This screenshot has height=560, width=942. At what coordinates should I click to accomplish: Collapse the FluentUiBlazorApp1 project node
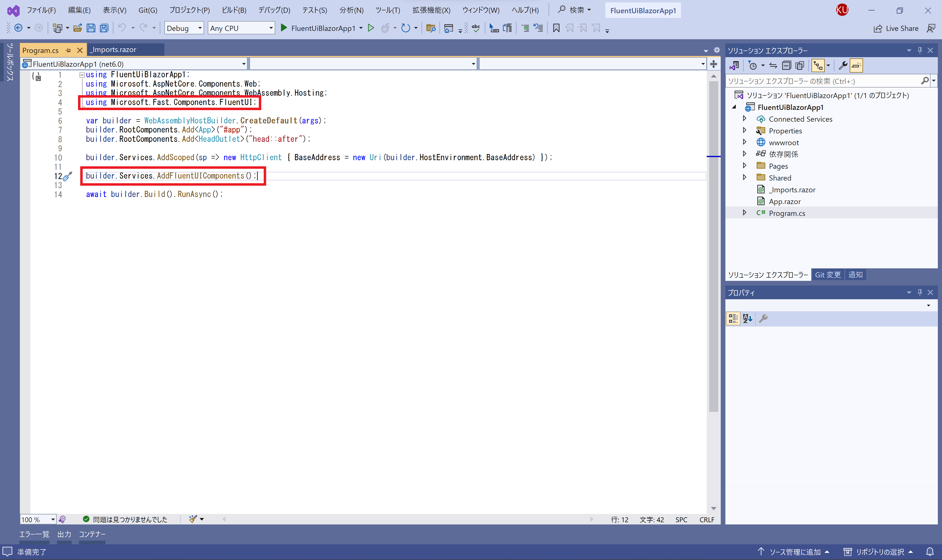(734, 107)
